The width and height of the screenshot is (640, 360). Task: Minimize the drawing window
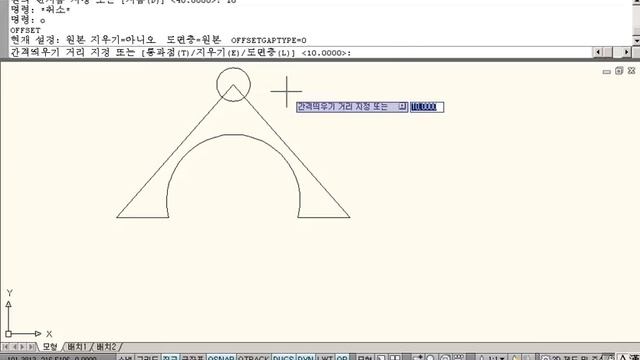[x=607, y=71]
